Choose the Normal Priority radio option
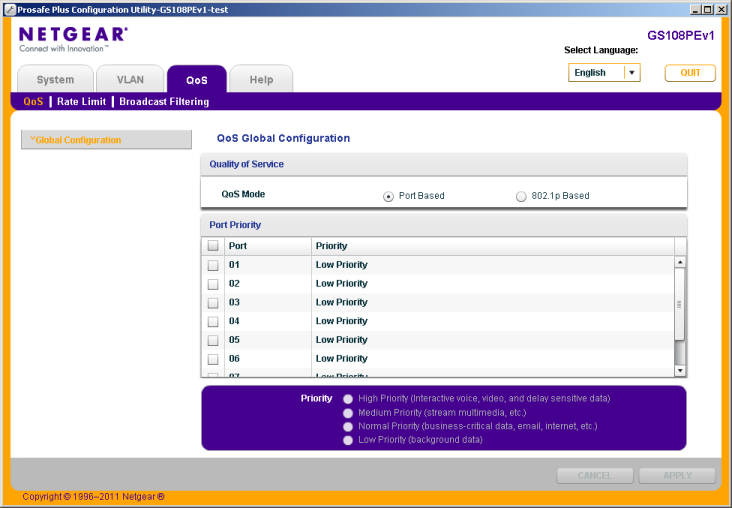 pyautogui.click(x=348, y=427)
